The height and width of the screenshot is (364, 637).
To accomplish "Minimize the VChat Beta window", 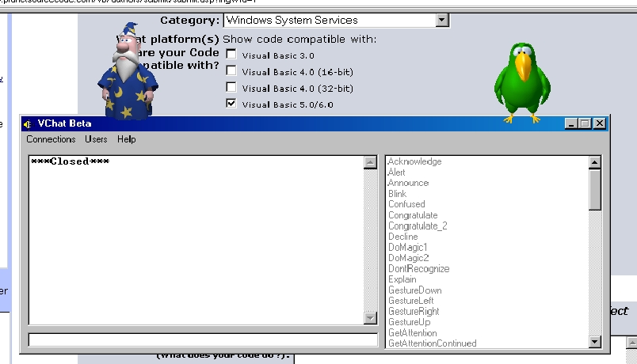I will pyautogui.click(x=570, y=123).
